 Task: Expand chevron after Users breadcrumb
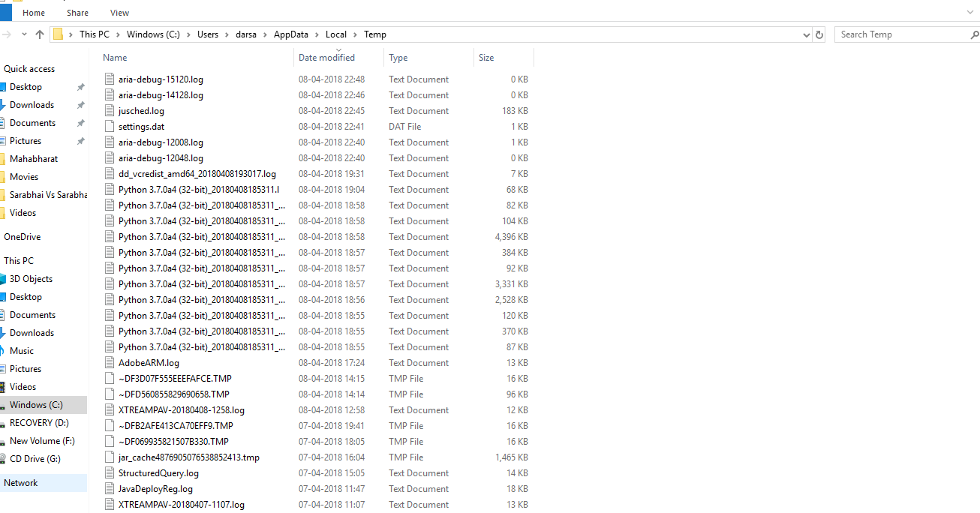point(227,34)
